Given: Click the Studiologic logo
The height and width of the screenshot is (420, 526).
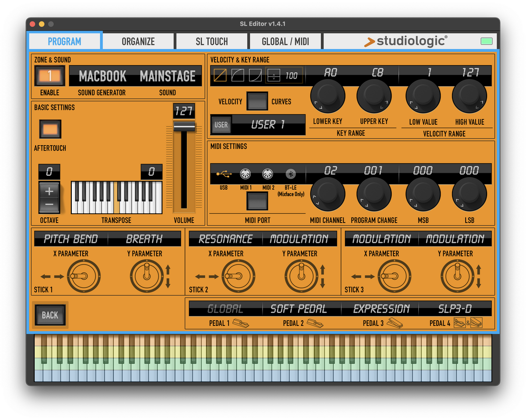Looking at the screenshot, I should [x=406, y=42].
